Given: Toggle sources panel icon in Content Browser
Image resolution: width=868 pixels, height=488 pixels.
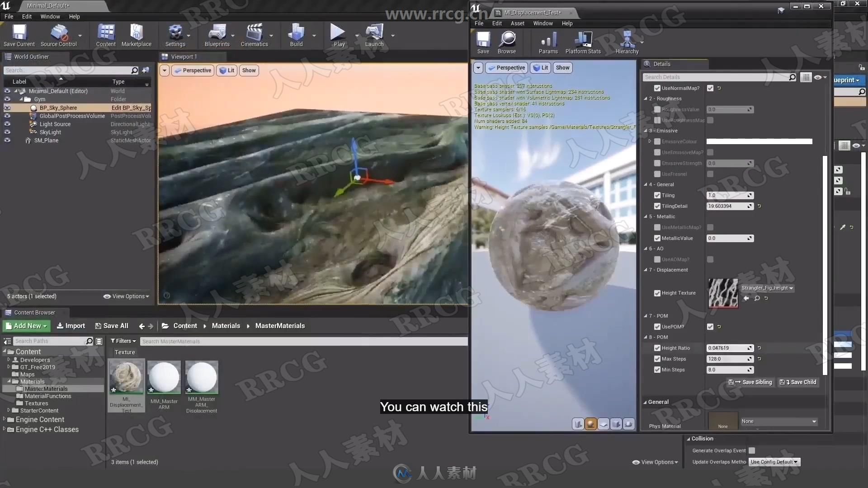Looking at the screenshot, I should pos(7,341).
